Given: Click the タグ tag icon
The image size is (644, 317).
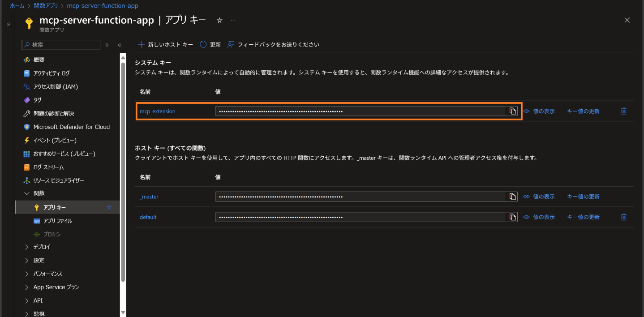Looking at the screenshot, I should (x=26, y=100).
